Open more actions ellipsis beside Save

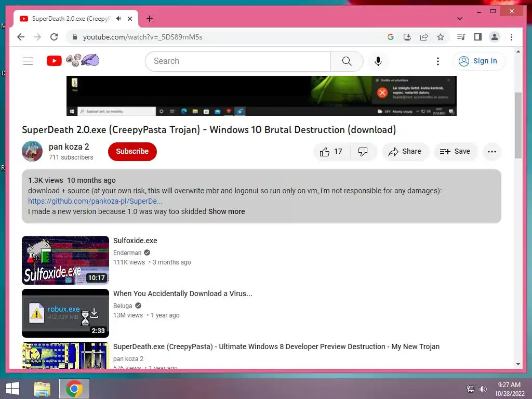click(491, 151)
